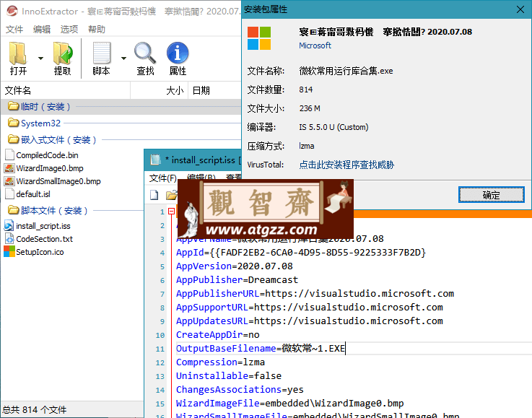This screenshot has height=418, width=532.
Task: Select the 嵌入式文件（安装）folder group
Action: [x=121, y=139]
